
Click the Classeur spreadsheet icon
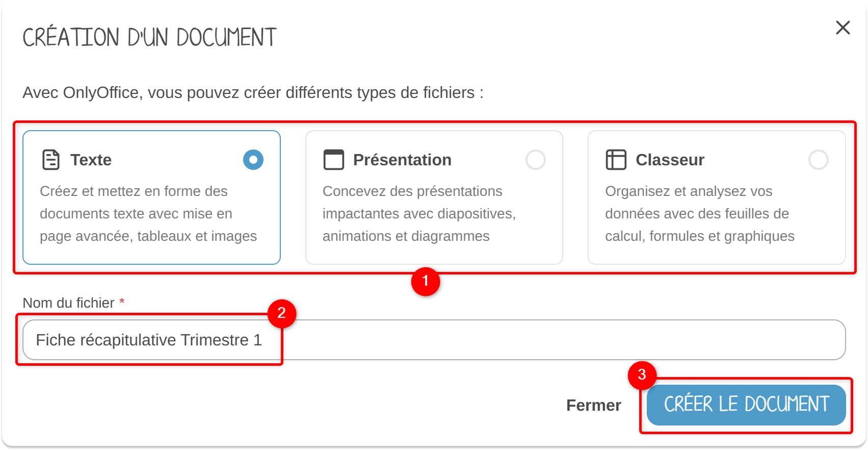coord(616,160)
